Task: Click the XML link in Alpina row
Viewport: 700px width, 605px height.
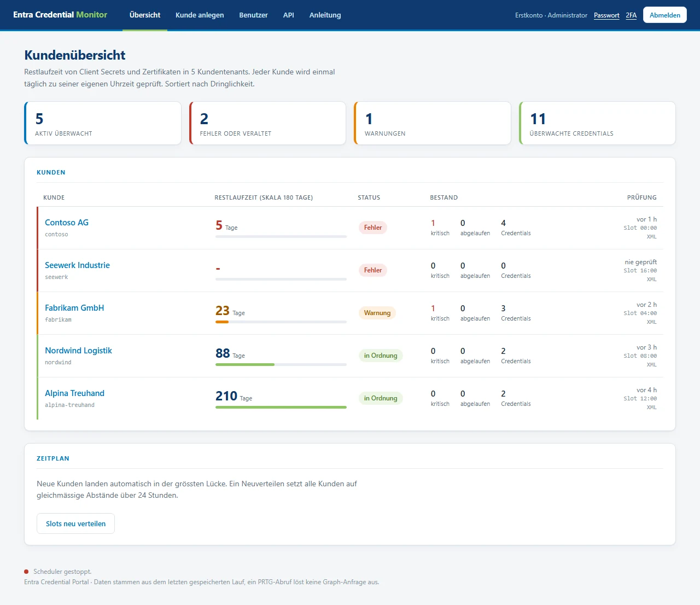Action: [651, 408]
